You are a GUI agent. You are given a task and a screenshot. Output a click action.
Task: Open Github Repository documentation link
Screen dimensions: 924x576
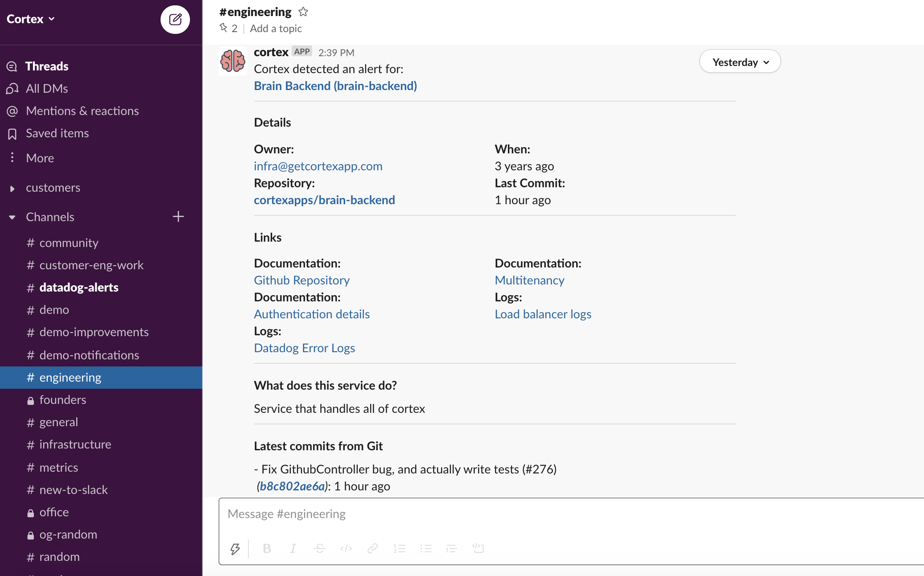301,280
